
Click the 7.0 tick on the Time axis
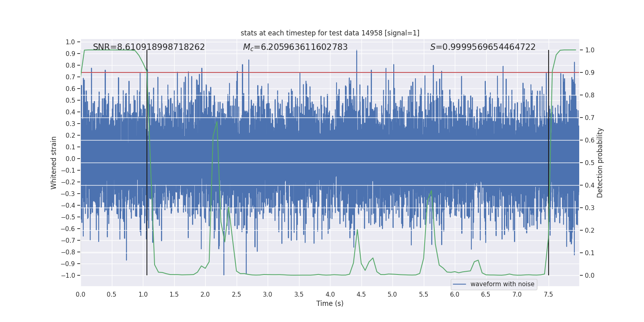tap(517, 294)
